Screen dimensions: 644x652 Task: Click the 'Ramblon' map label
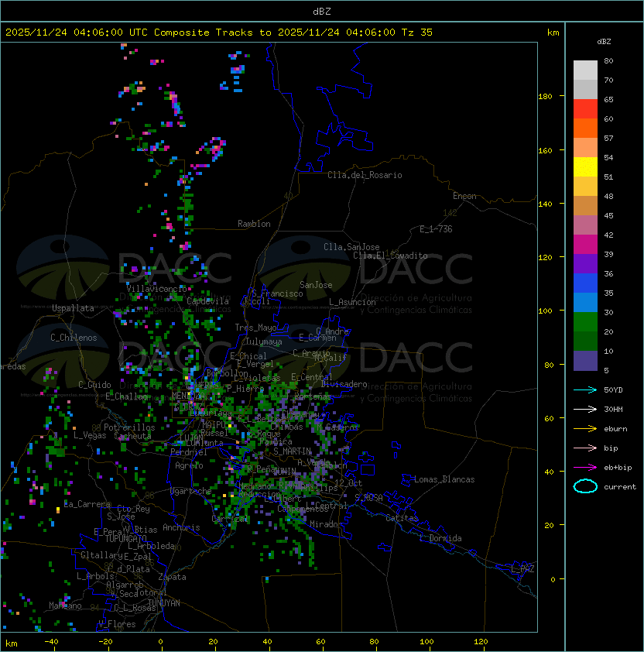(x=254, y=224)
